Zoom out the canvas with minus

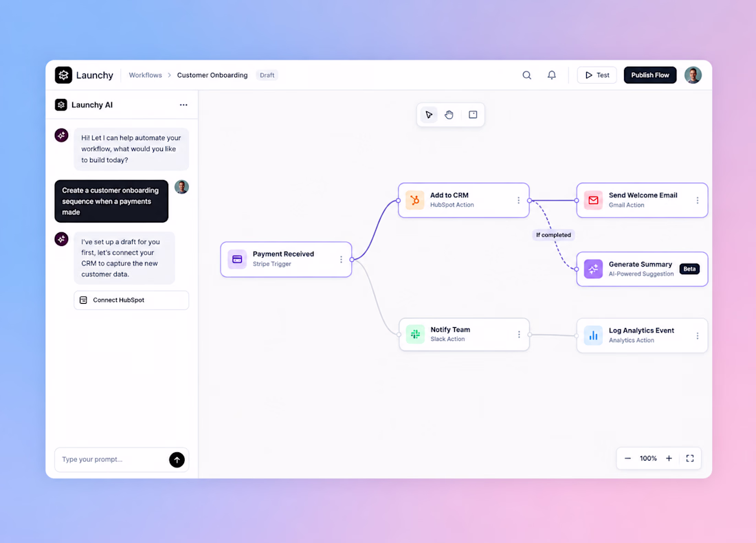coord(627,458)
